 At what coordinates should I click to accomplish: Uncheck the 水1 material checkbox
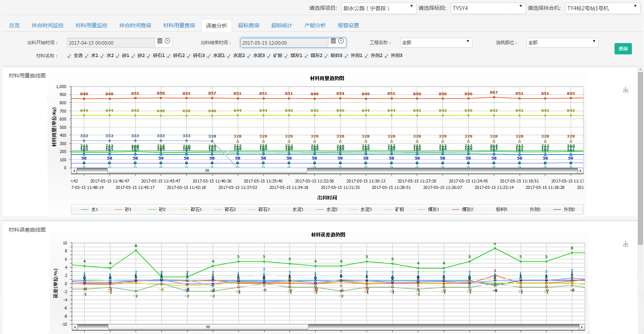click(x=87, y=56)
